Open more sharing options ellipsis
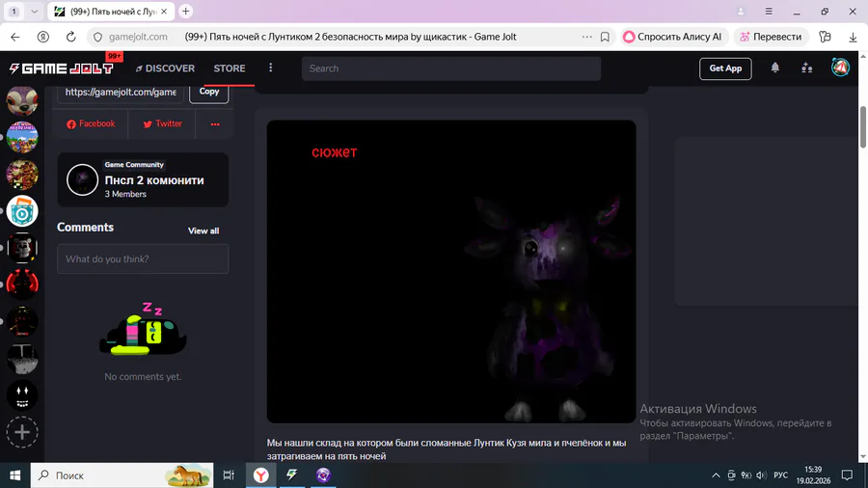 point(215,124)
